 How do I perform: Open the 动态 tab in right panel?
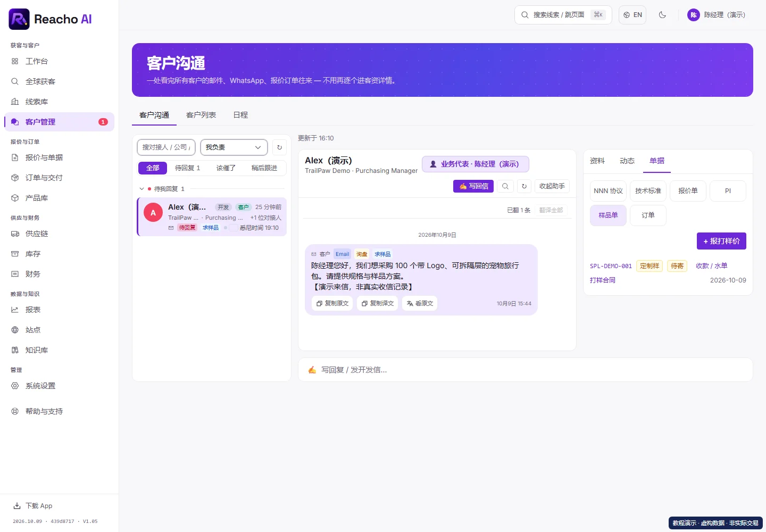click(x=627, y=161)
